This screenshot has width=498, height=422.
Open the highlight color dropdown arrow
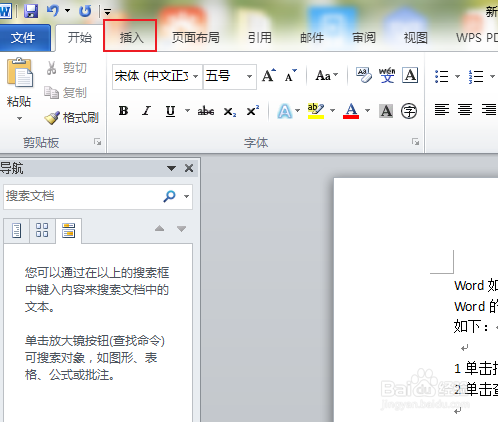(332, 110)
